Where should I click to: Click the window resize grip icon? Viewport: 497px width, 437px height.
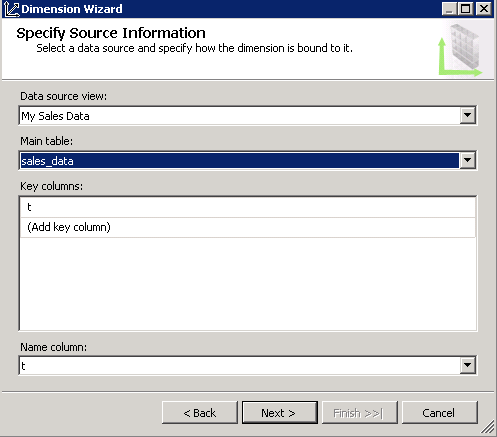[x=488, y=427]
